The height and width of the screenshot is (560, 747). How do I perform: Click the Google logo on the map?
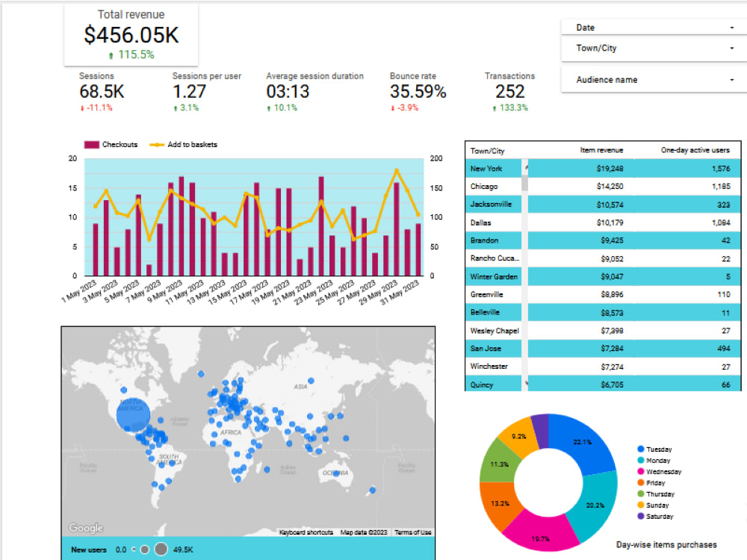[x=84, y=528]
